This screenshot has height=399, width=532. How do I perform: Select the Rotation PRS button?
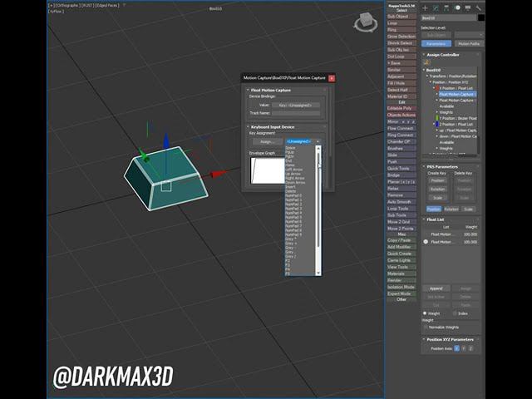coord(451,209)
